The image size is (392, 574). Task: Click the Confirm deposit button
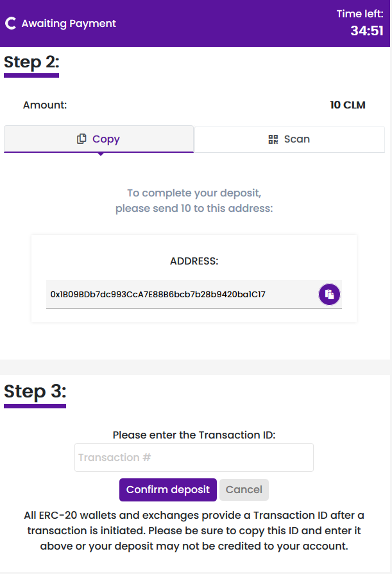point(168,490)
